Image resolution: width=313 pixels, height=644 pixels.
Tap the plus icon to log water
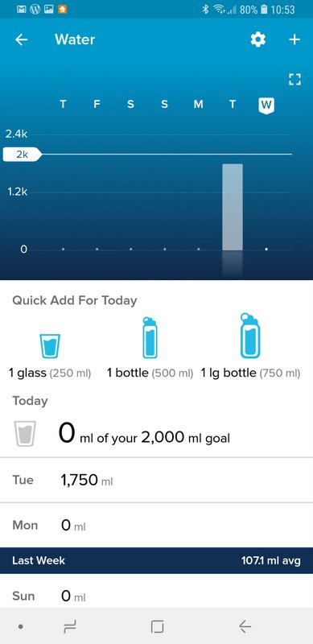coord(294,39)
